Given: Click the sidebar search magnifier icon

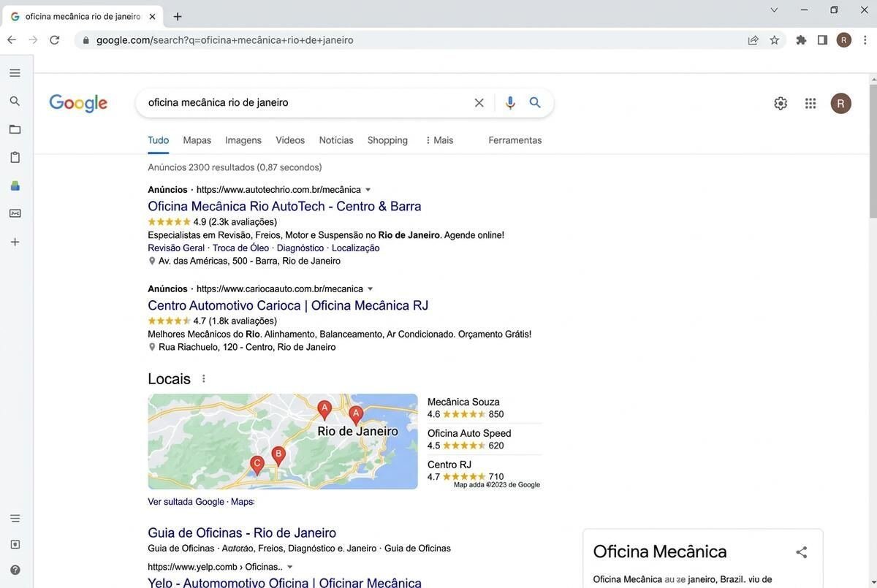Looking at the screenshot, I should coord(15,101).
